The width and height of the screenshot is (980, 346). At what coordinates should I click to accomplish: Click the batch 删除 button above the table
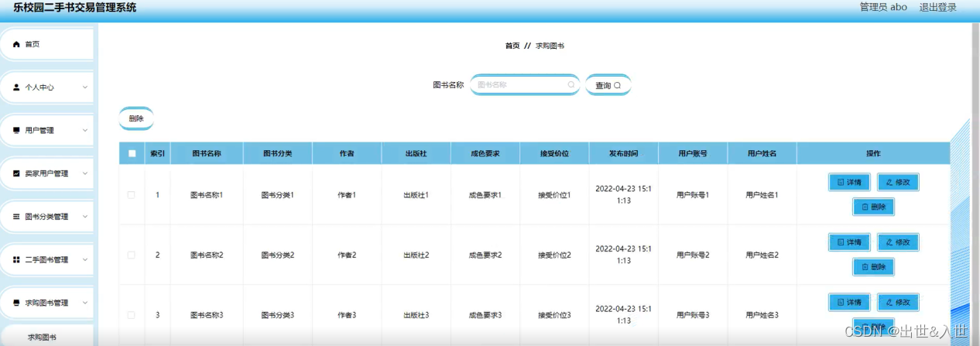[136, 118]
